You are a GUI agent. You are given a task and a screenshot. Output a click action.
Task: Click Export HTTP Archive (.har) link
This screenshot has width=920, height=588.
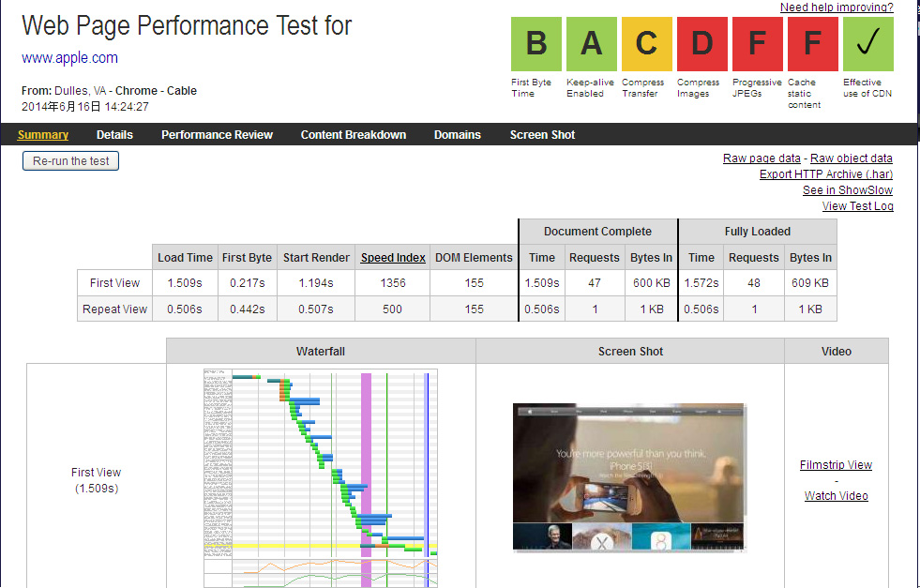[x=826, y=173]
